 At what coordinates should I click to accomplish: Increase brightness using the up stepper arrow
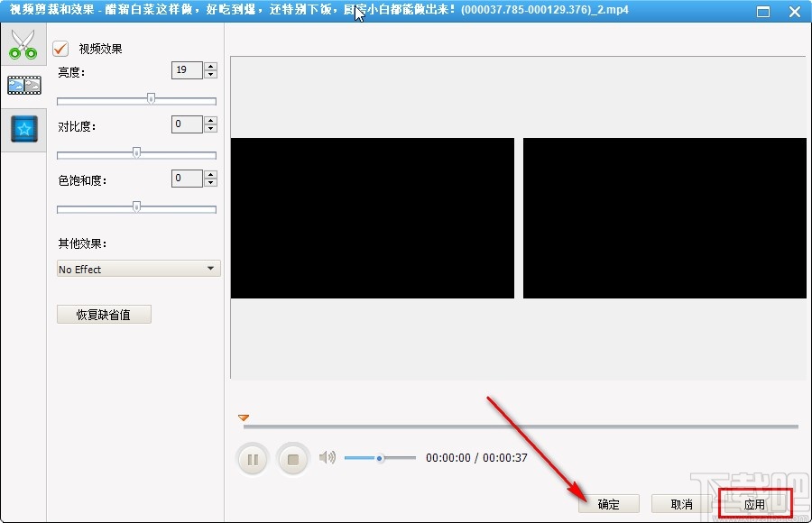point(208,65)
